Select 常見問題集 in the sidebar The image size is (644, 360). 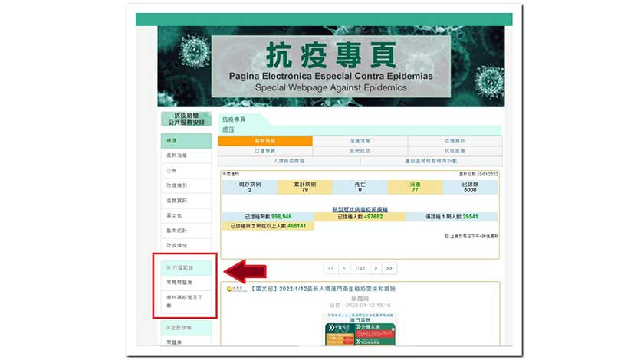[x=179, y=283]
